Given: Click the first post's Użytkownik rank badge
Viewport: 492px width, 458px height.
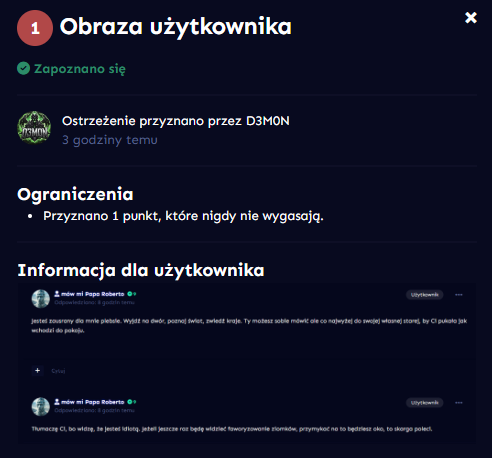Looking at the screenshot, I should [424, 295].
